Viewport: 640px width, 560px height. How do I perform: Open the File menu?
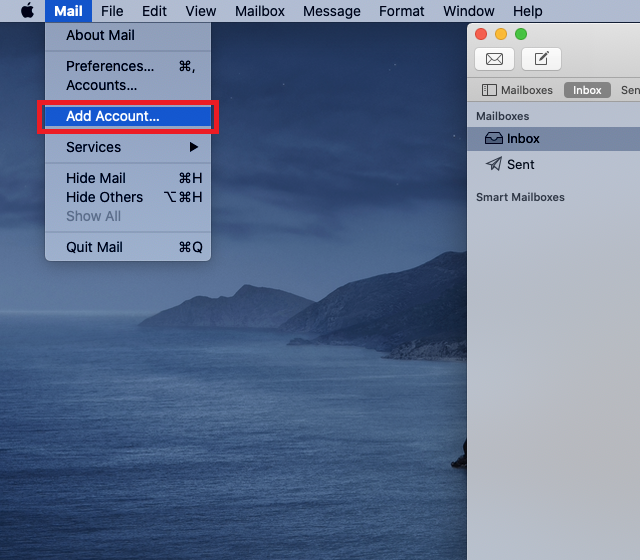[x=112, y=11]
